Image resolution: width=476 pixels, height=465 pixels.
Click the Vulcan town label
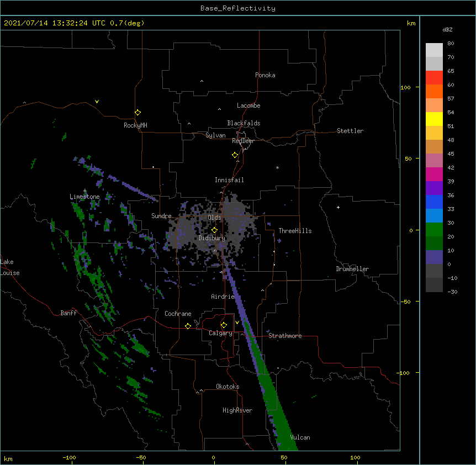300,437
